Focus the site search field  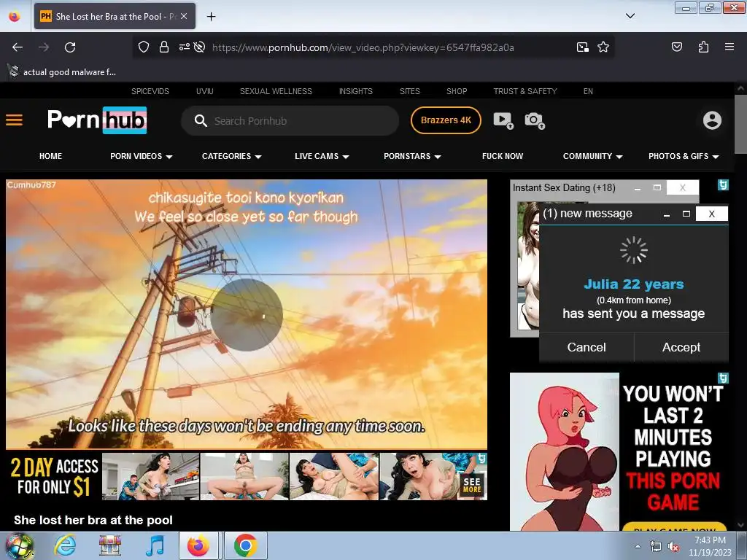pyautogui.click(x=290, y=121)
